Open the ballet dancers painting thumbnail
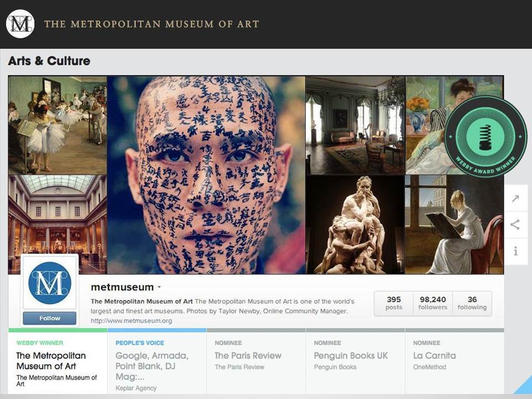This screenshot has height=399, width=532. point(57,125)
